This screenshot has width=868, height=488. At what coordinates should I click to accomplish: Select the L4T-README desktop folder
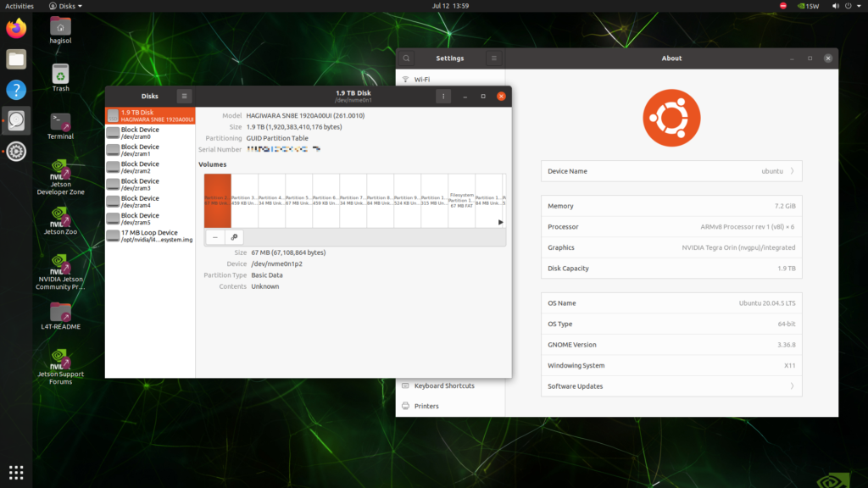click(60, 317)
